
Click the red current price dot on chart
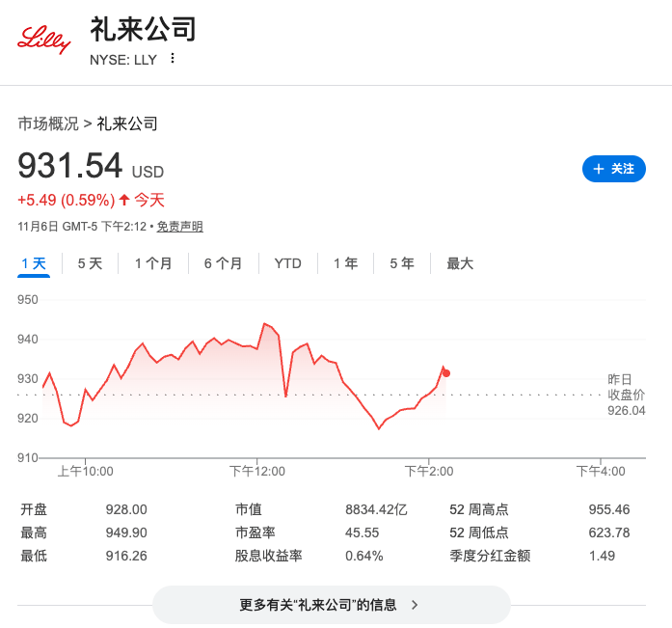tap(445, 373)
